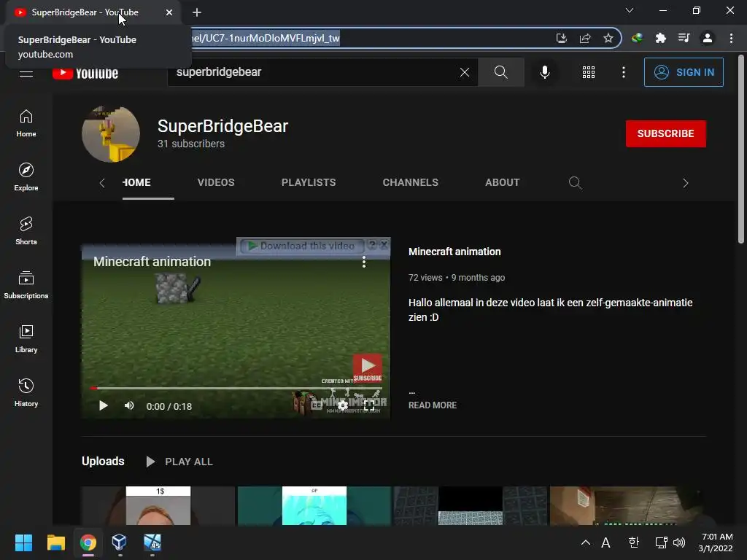
Task: Open the first upload thumbnail with 1$
Action: [x=158, y=506]
